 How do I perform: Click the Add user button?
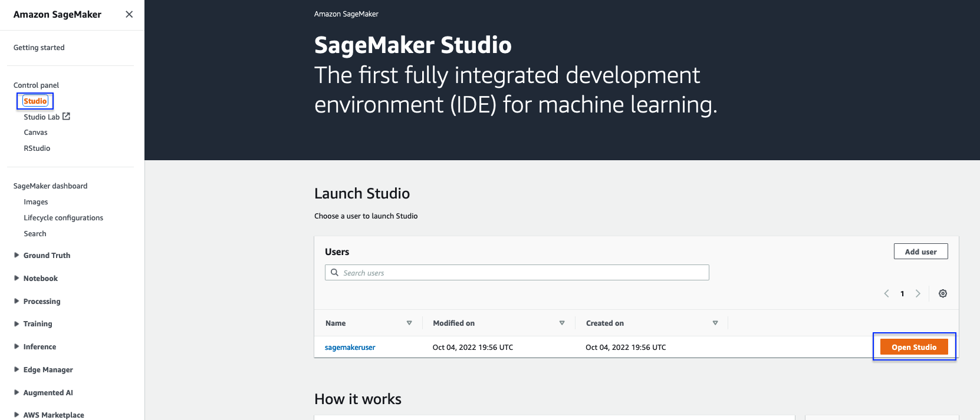(921, 252)
